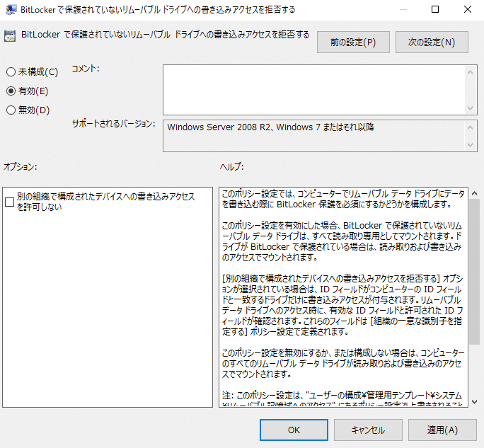484x448 pixels.
Task: Click the 次の設定(N) button
Action: pyautogui.click(x=432, y=42)
